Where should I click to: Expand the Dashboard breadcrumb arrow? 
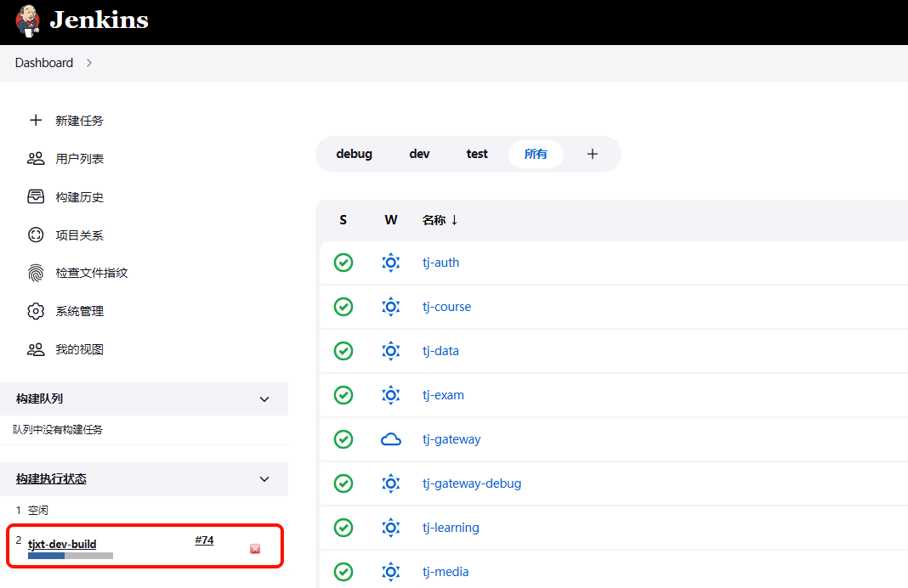(x=88, y=63)
